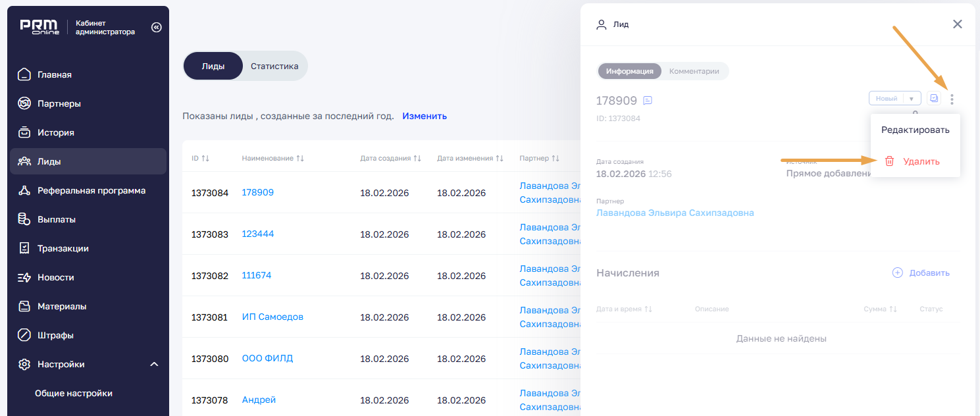Click the plus icon next to Добавить
This screenshot has height=416, width=980.
(897, 273)
